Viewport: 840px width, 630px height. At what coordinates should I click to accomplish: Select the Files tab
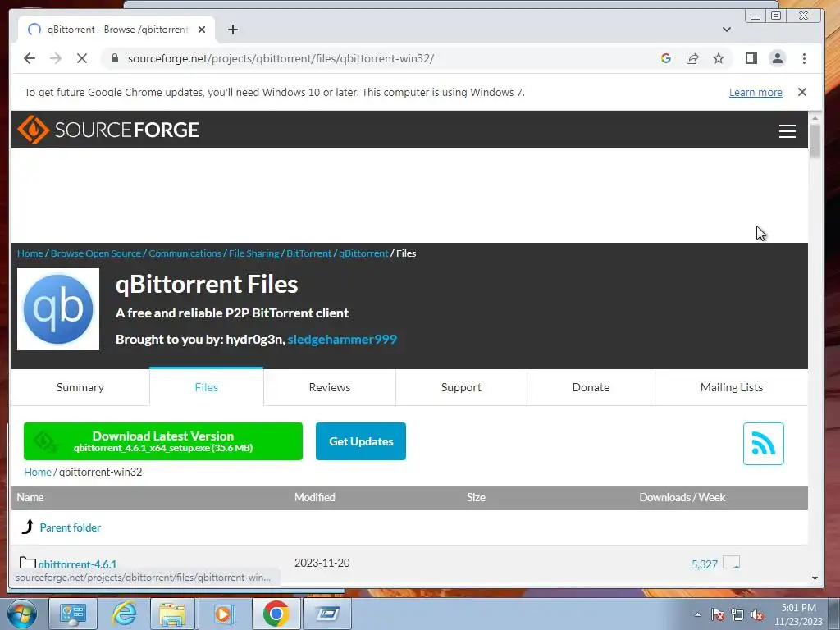tap(206, 387)
